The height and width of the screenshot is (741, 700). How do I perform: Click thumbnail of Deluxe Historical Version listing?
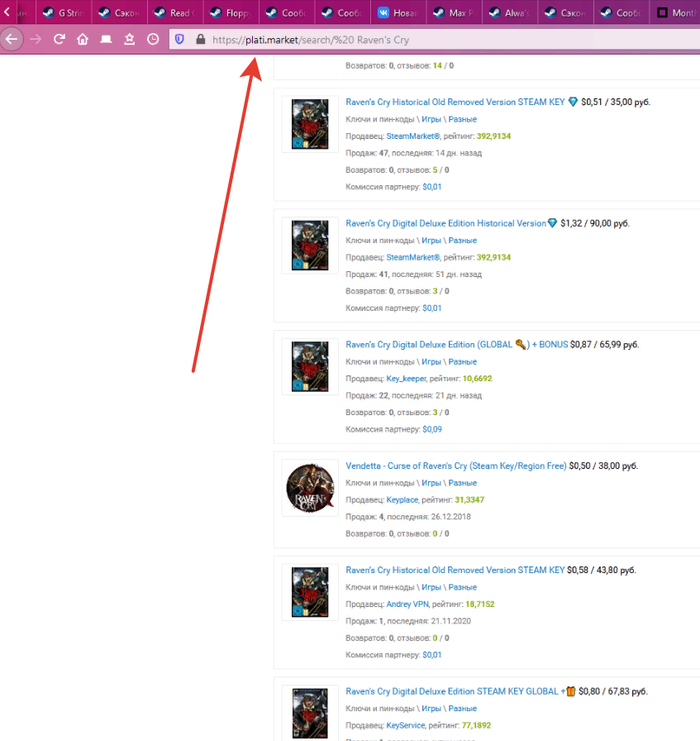coord(310,246)
